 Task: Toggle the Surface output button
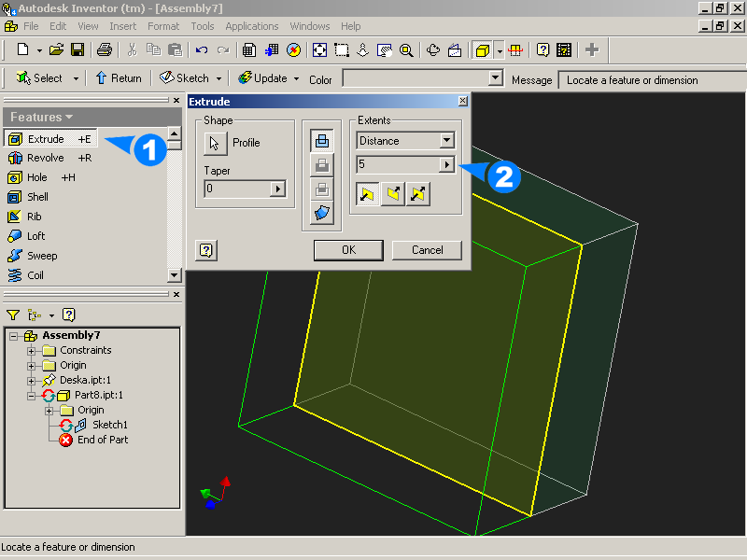click(322, 213)
